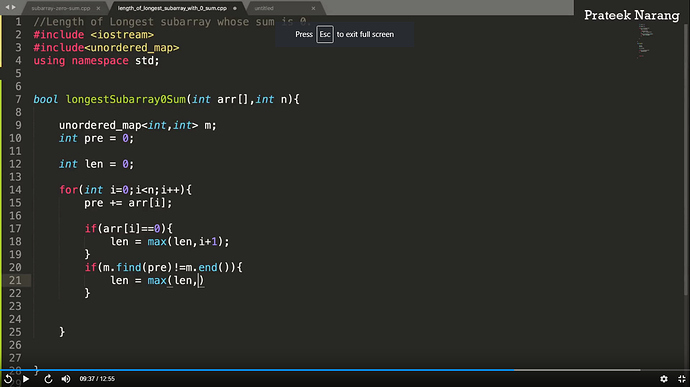Rewind the video with the replay icon

pos(8,379)
